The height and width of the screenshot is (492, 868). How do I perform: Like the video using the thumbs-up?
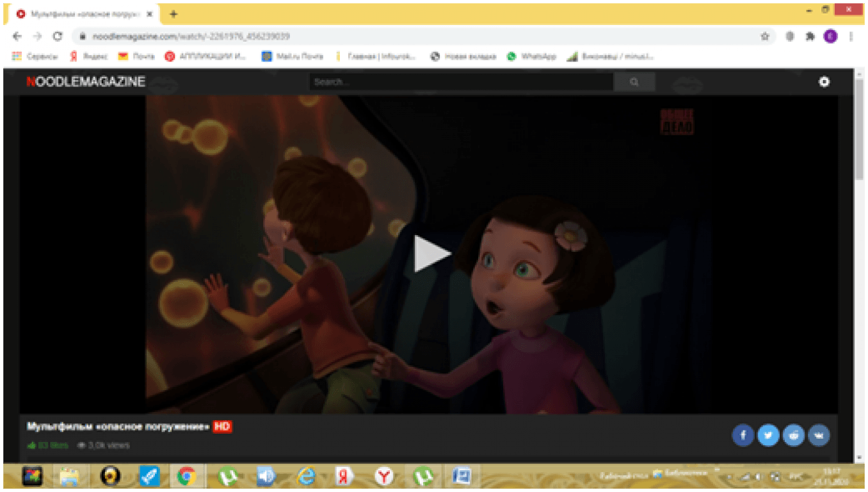click(x=31, y=445)
